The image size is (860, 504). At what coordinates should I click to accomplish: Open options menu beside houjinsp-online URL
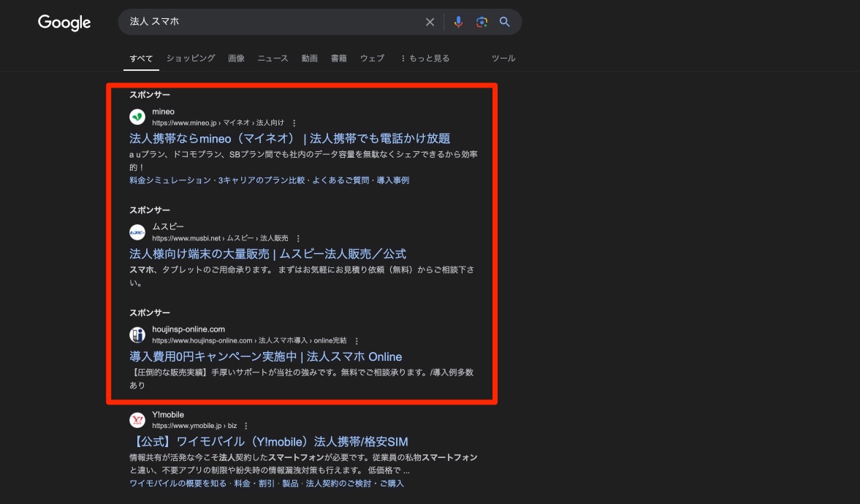coord(357,340)
